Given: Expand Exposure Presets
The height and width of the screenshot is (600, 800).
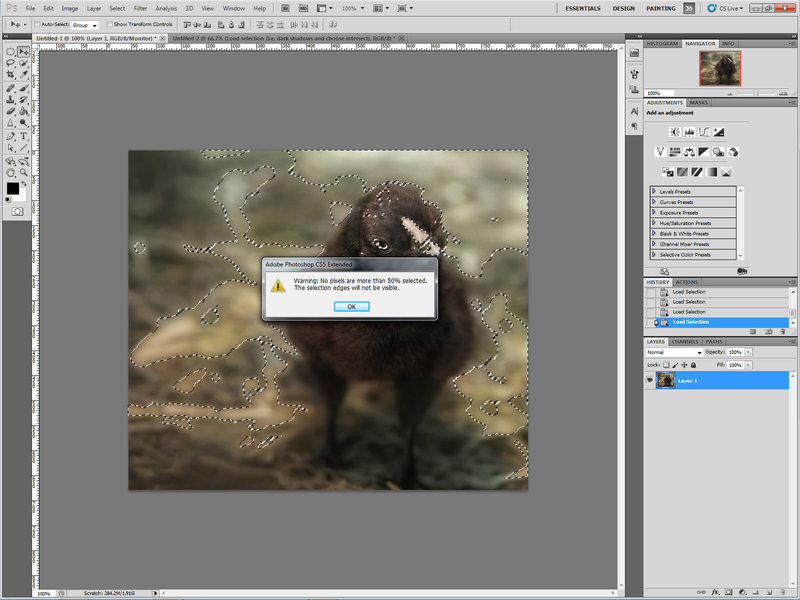Looking at the screenshot, I should 654,212.
